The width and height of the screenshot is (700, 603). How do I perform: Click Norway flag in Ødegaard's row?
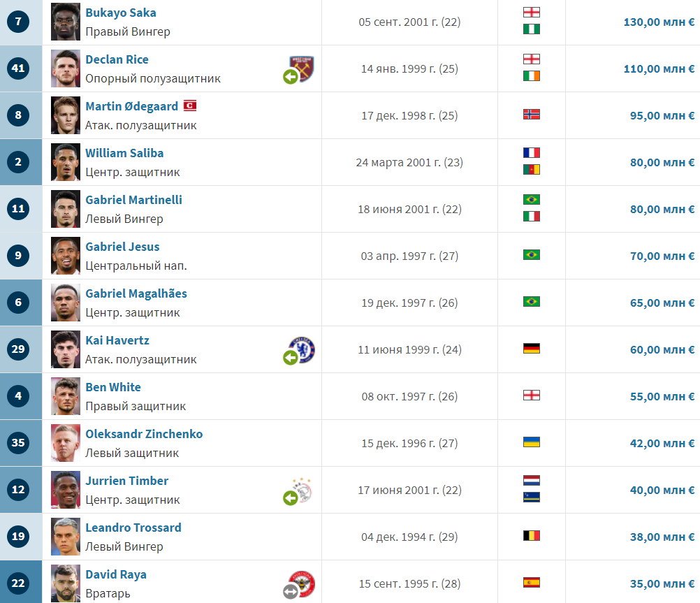click(531, 115)
